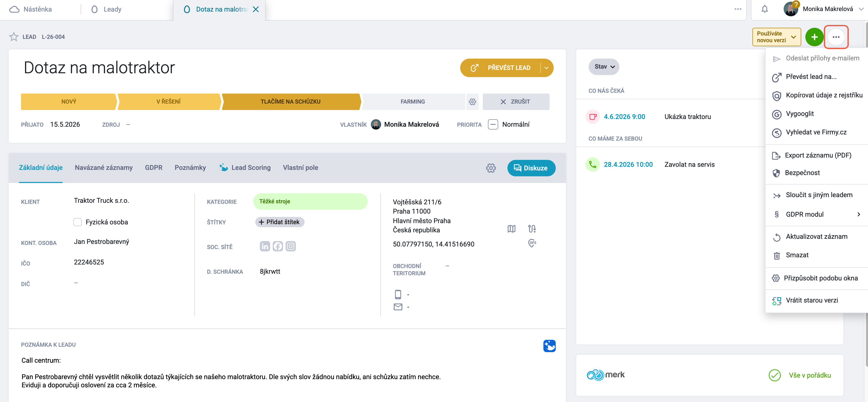Click the e-mail envelope icon in contact details
This screenshot has height=402, width=868.
[x=398, y=307]
